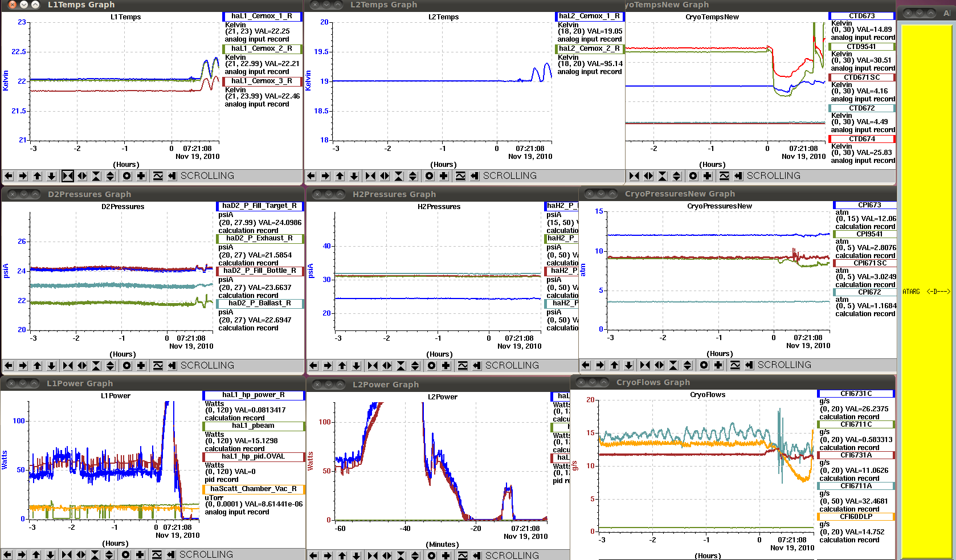Viewport: 956px width, 560px height.
Task: Click the SCROLLING status in CryoPressuresNew toolbar
Action: (x=785, y=365)
